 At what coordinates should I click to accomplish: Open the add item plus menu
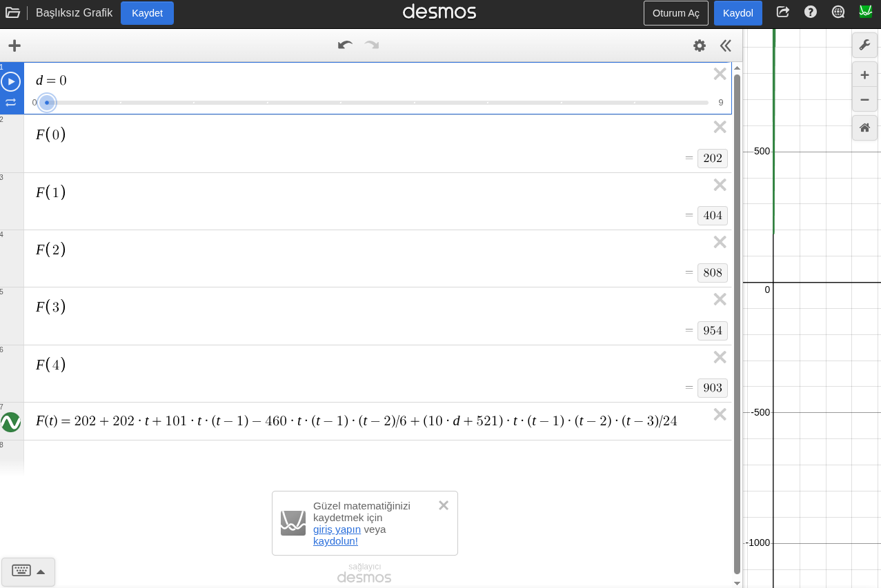(x=14, y=45)
